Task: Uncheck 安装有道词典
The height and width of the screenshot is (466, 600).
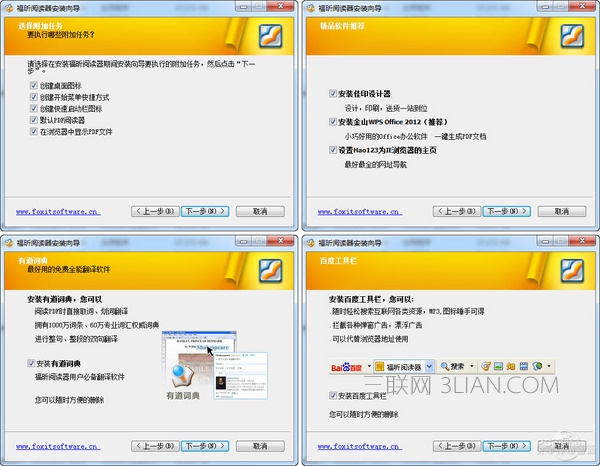Action: click(31, 363)
